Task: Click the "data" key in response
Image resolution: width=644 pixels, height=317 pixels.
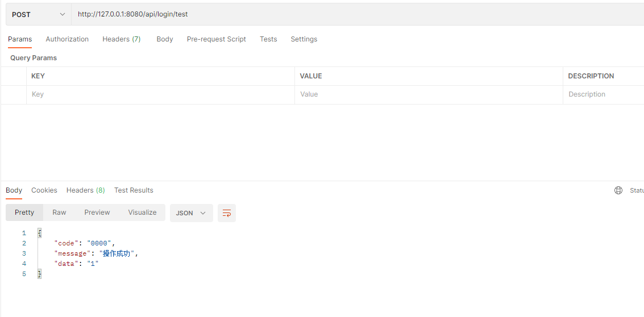Action: (66, 264)
